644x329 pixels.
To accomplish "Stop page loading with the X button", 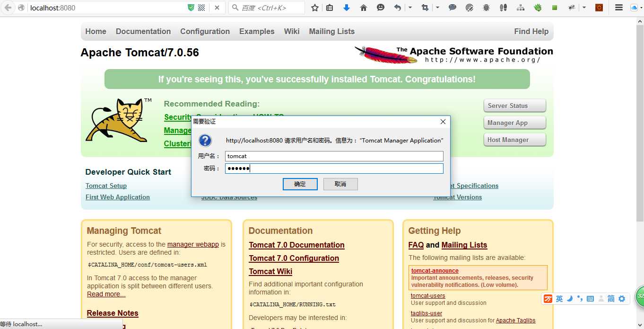I will [x=217, y=8].
